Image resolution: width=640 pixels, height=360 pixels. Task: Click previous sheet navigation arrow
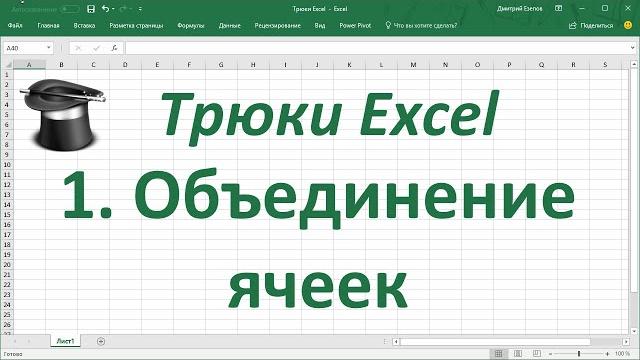point(15,341)
